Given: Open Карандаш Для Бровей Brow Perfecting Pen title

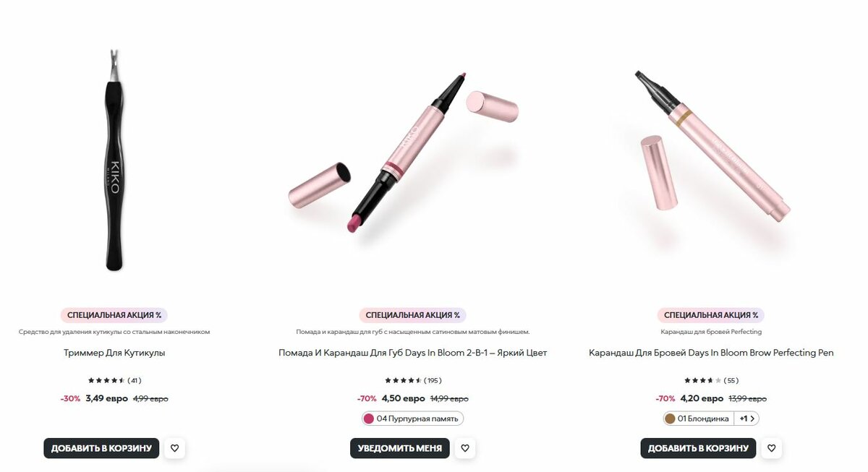Looking at the screenshot, I should point(711,353).
